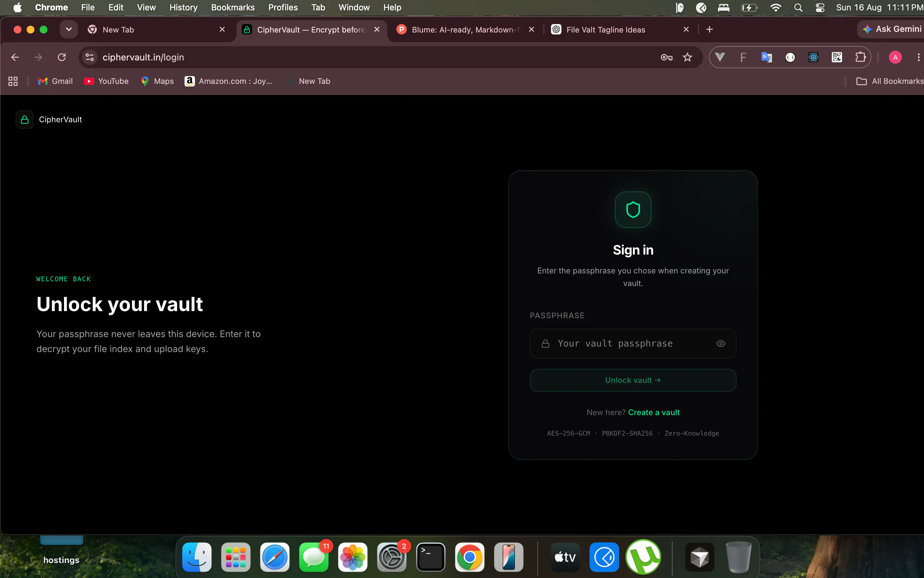Open the apps grid in bookmarks bar
This screenshot has height=578, width=924.
(13, 81)
